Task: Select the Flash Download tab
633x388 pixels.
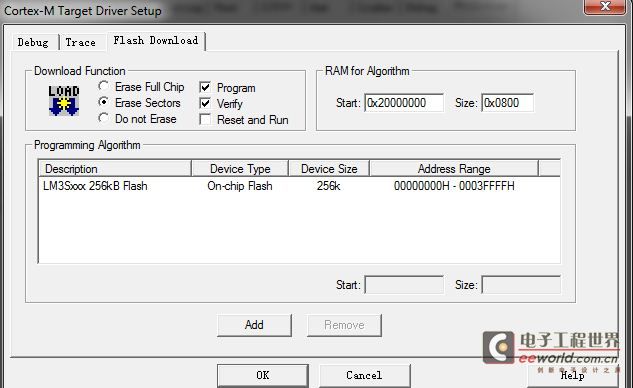Action: click(156, 41)
